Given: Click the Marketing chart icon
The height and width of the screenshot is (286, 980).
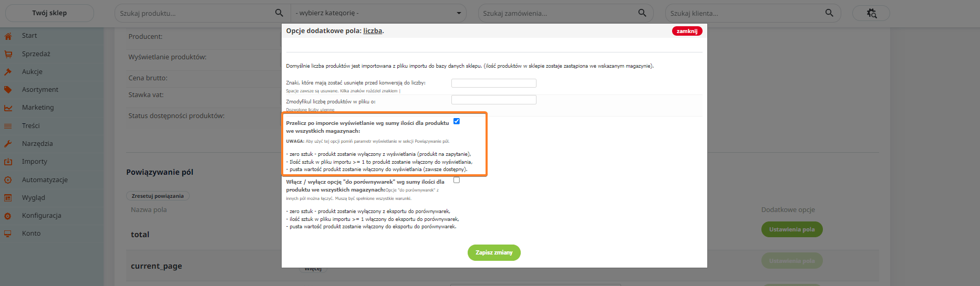Looking at the screenshot, I should click(8, 108).
